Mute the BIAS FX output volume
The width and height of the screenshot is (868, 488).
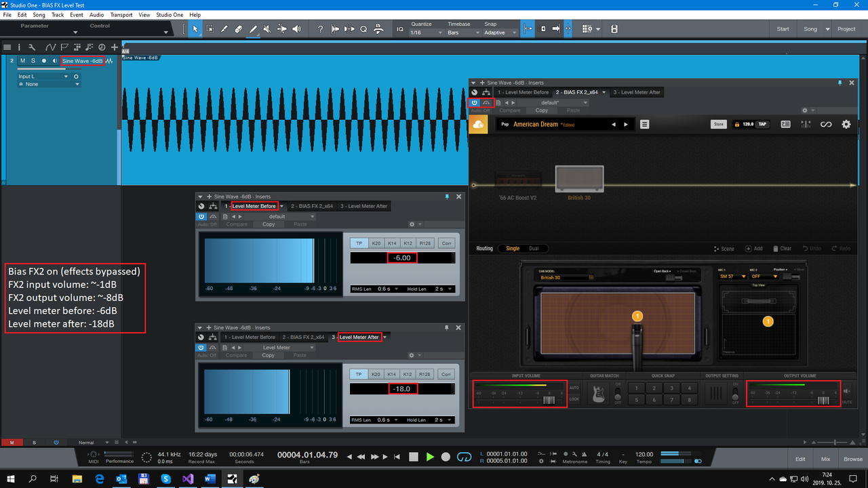pyautogui.click(x=846, y=392)
